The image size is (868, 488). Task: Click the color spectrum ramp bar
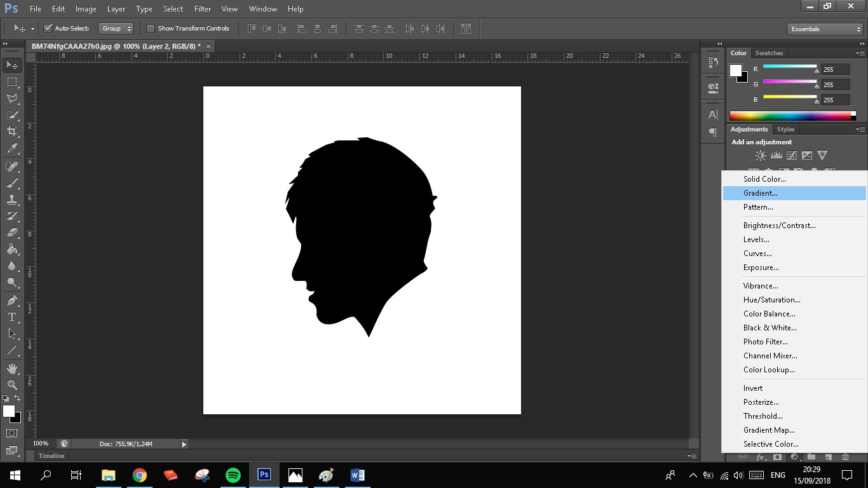792,116
